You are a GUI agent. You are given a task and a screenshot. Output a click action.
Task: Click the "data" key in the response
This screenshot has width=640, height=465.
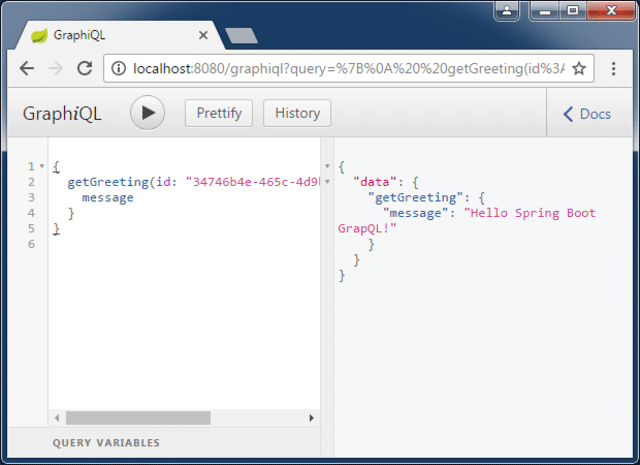375,182
